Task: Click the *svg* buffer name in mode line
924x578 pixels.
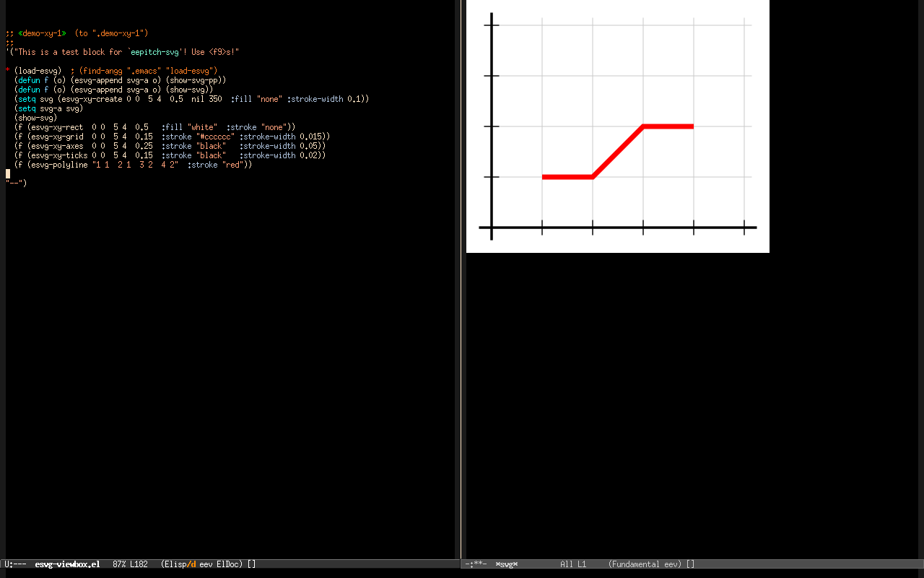Action: (x=507, y=564)
